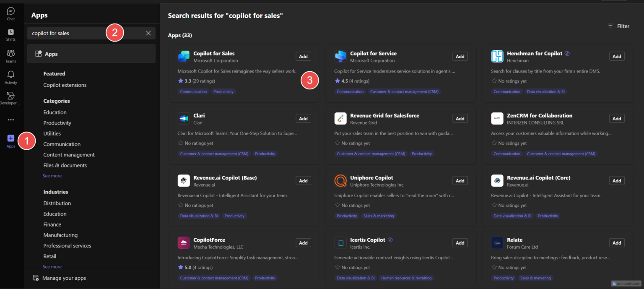Click the three-dot more apps icon
Screen dimensions: 644x289
pos(11,120)
